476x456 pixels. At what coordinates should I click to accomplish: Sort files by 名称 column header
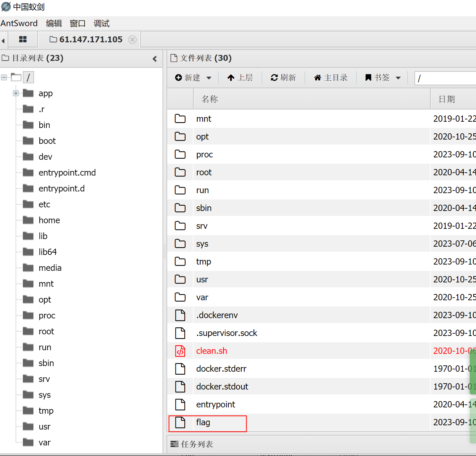pyautogui.click(x=210, y=99)
